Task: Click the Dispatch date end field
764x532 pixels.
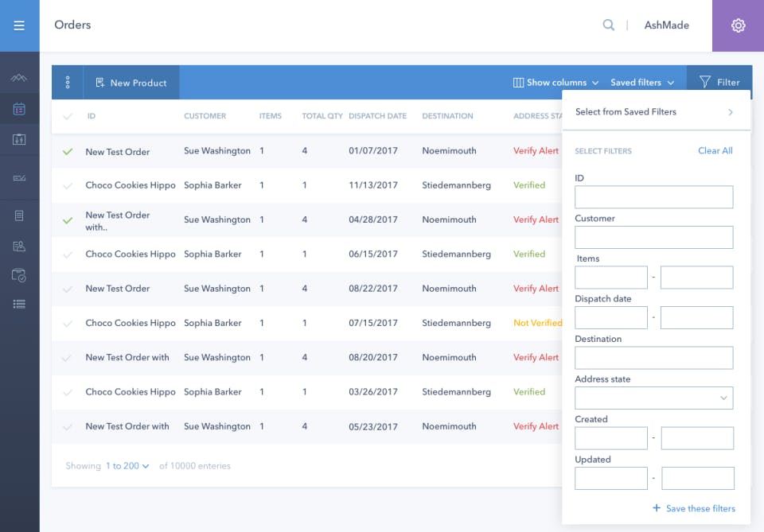Action: coord(697,317)
